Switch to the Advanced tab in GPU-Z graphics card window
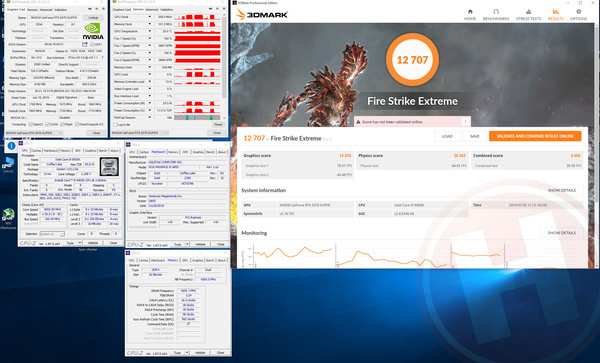The width and height of the screenshot is (600, 363). pos(46,9)
